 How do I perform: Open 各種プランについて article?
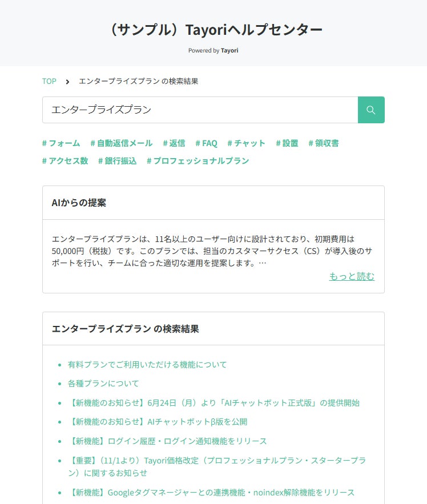103,384
